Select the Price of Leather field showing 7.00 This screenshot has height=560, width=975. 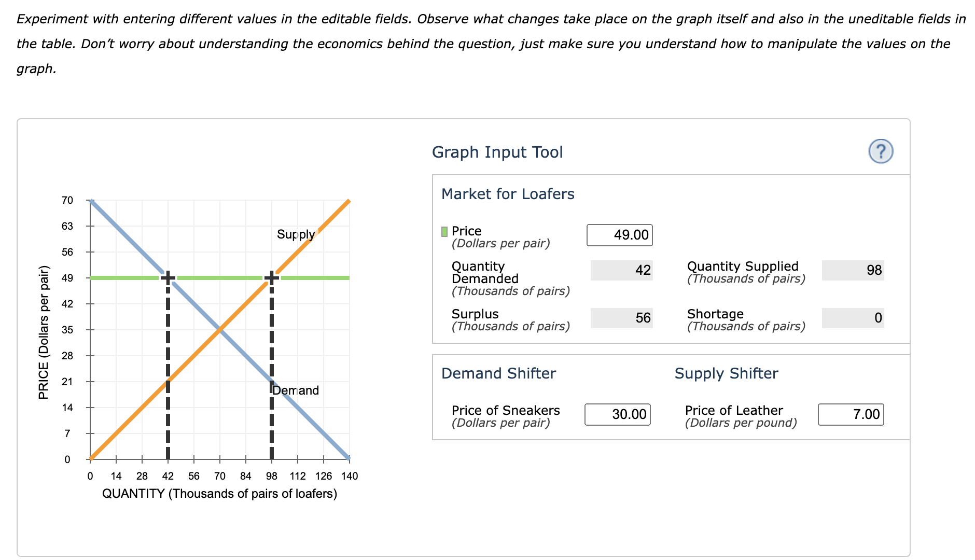851,414
